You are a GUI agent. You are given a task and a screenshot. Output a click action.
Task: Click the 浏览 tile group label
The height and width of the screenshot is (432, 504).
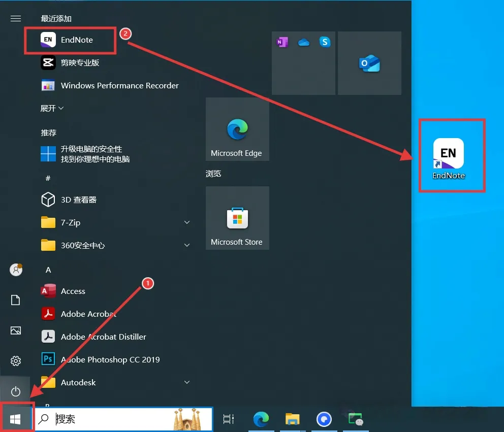[x=213, y=174]
